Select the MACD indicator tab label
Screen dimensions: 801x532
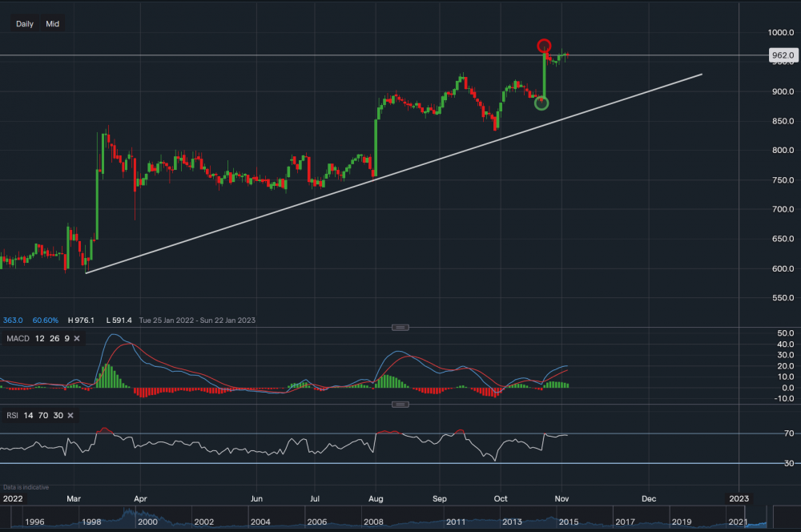(20, 338)
